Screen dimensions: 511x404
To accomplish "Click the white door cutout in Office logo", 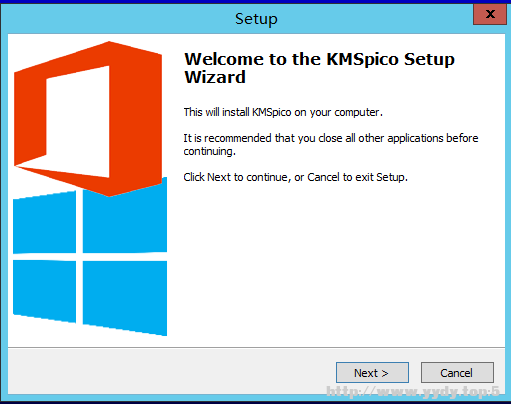I will (x=78, y=121).
